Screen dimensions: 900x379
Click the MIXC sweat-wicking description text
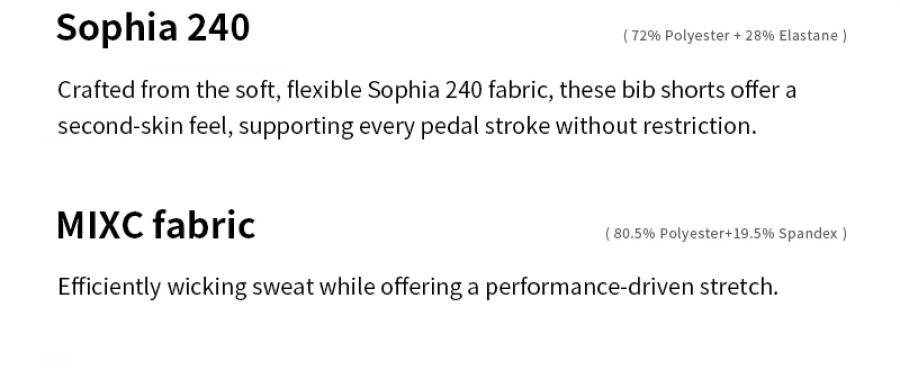[x=418, y=287]
